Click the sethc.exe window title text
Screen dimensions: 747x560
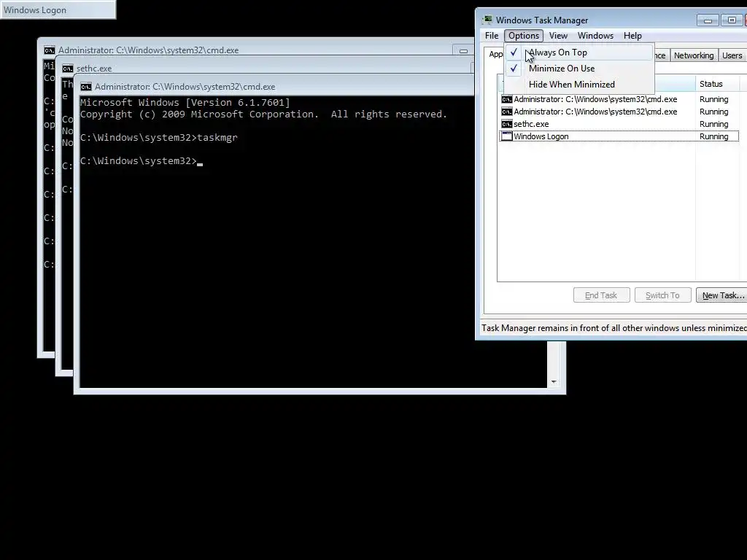pos(94,69)
